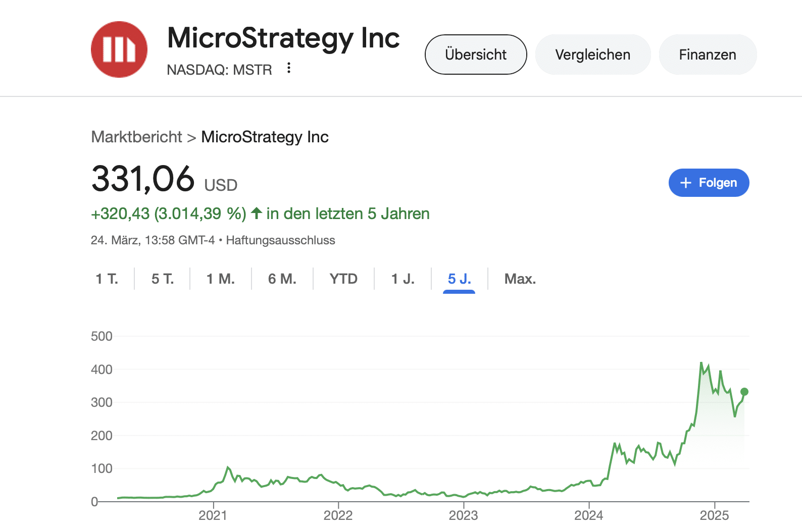Select the 5 J. time range
Image resolution: width=802 pixels, height=532 pixels.
click(x=459, y=279)
